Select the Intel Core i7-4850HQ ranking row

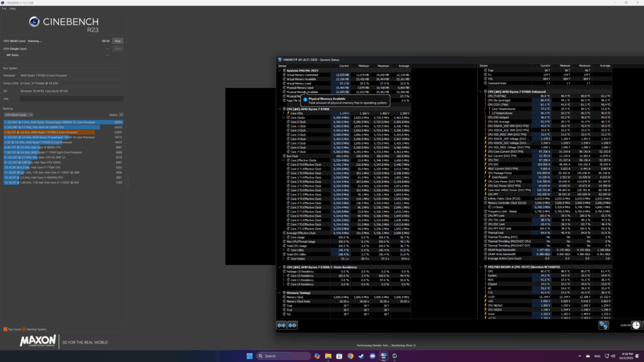pos(64,177)
